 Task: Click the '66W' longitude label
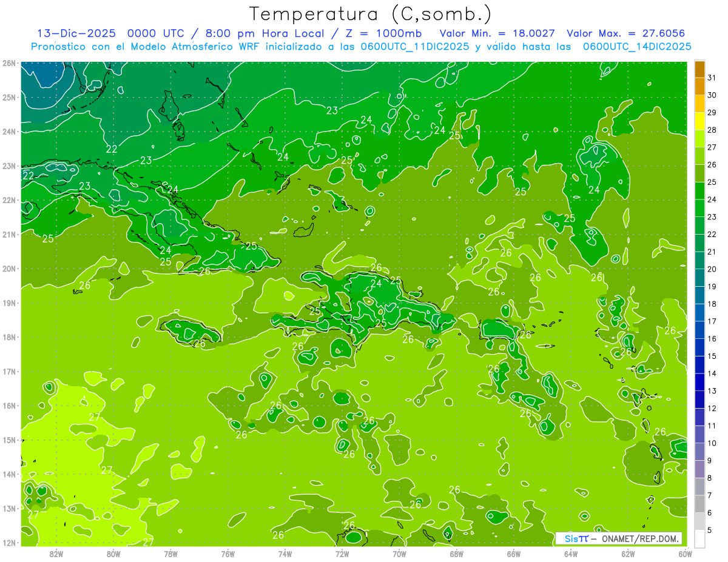514,554
